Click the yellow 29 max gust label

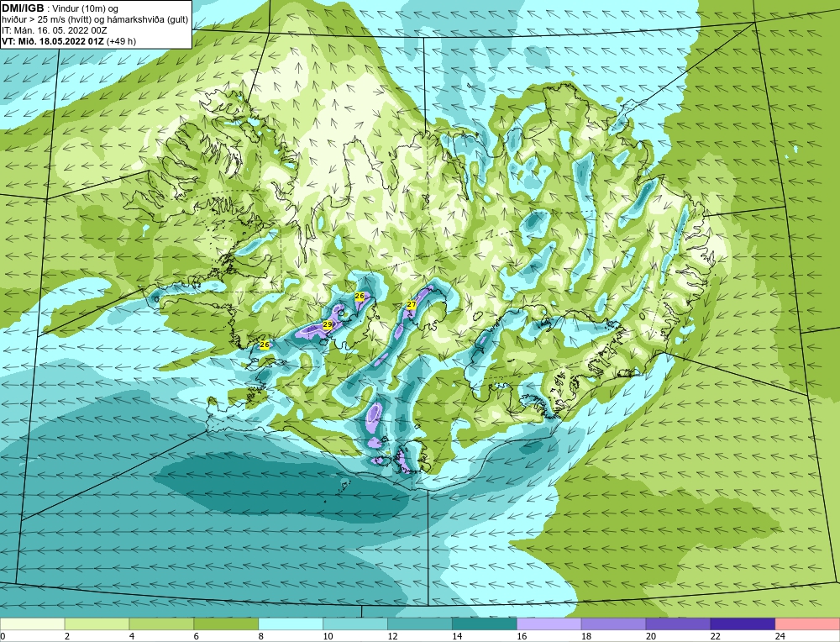click(x=328, y=324)
